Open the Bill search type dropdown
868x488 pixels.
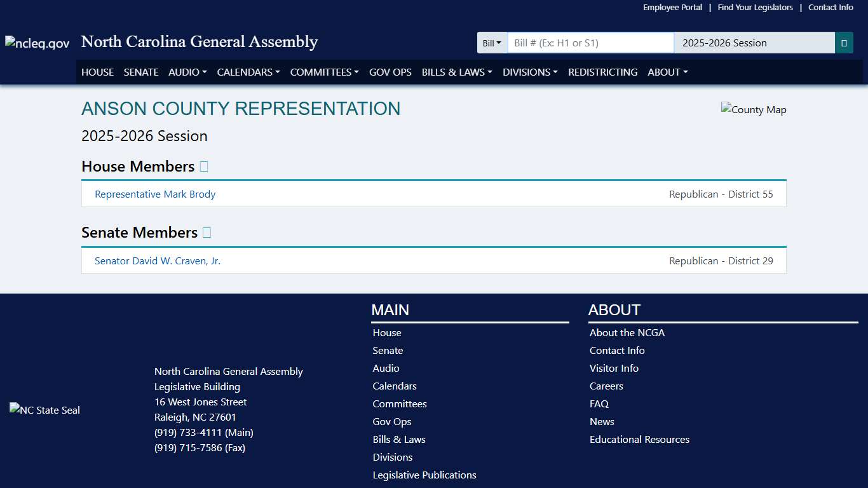492,43
